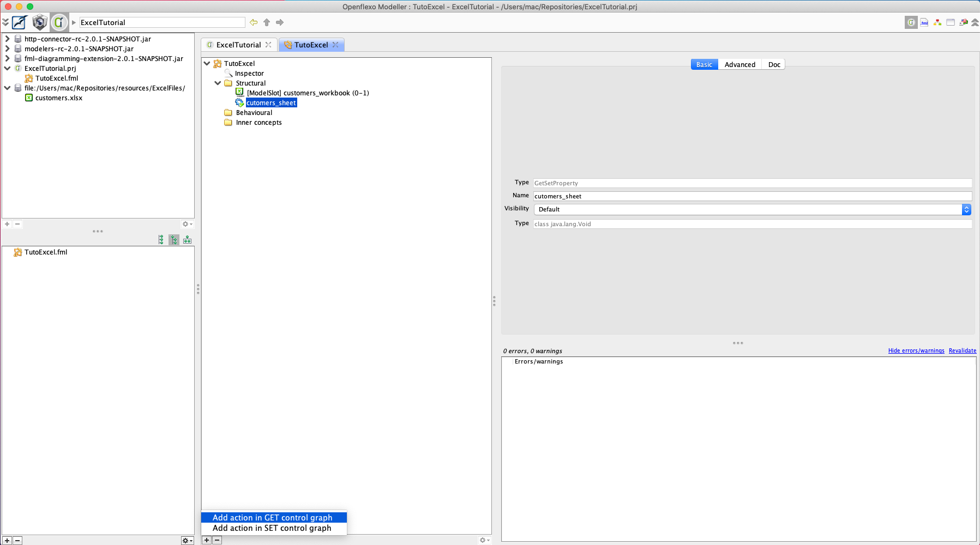The width and height of the screenshot is (980, 545).
Task: Close the TutoExcel tab with its X
Action: pos(335,45)
